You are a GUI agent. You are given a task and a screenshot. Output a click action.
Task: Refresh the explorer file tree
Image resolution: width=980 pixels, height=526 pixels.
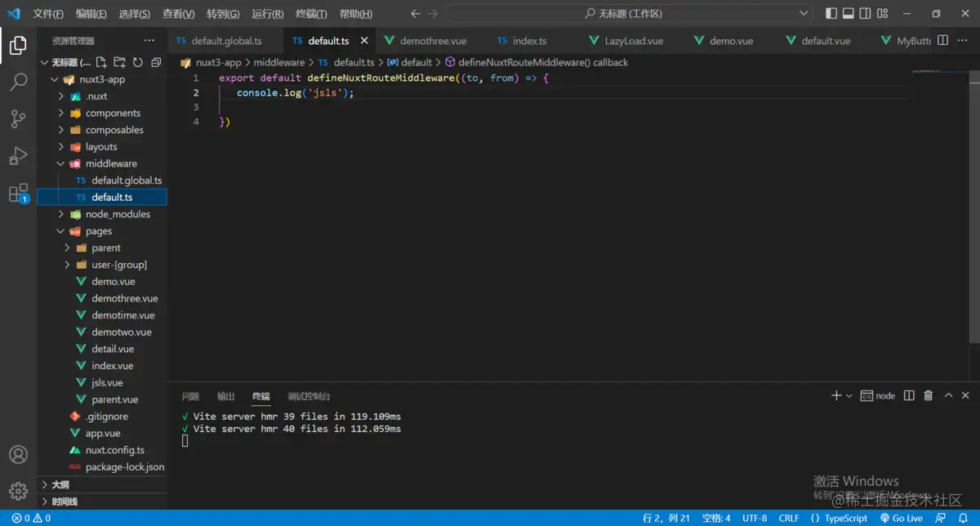pyautogui.click(x=138, y=62)
